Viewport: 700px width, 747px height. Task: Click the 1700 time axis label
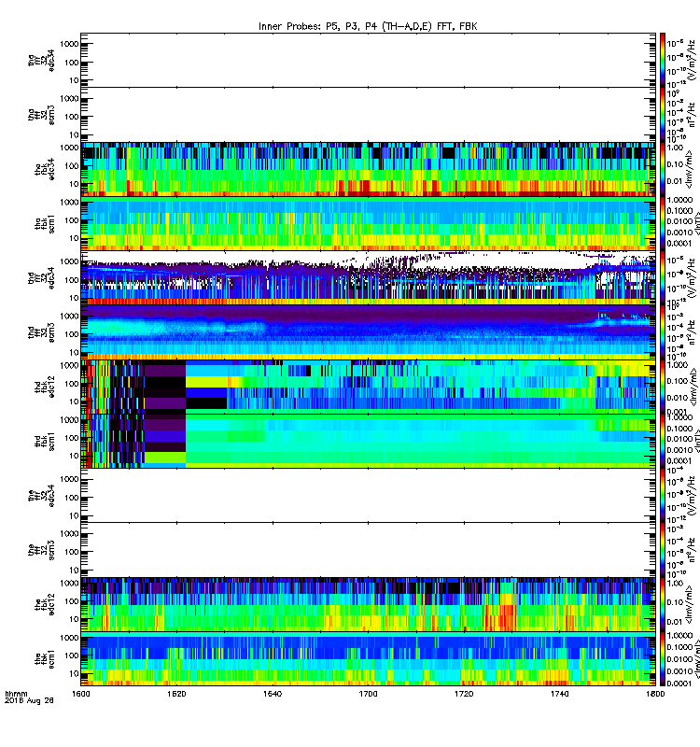click(368, 694)
